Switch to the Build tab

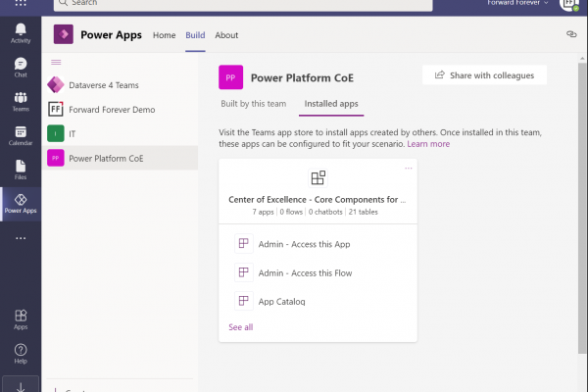tap(195, 35)
